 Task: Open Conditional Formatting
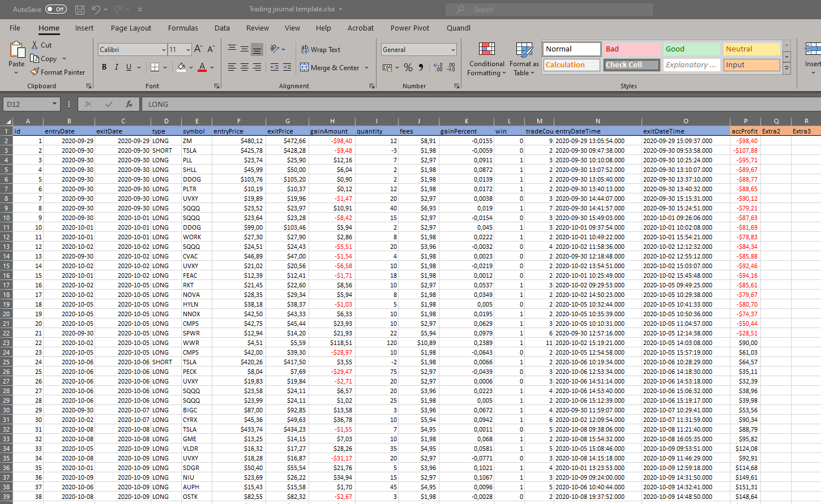coord(487,59)
